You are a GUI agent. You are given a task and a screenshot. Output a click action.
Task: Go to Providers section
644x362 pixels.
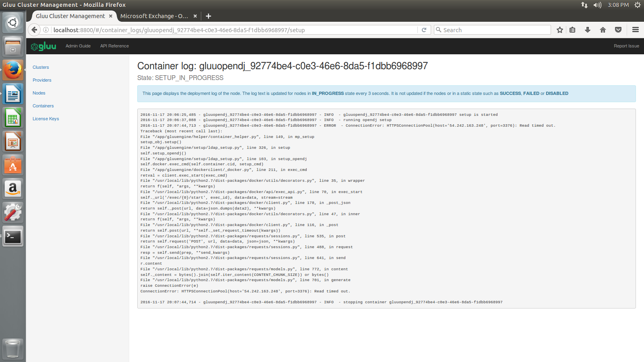tap(42, 80)
